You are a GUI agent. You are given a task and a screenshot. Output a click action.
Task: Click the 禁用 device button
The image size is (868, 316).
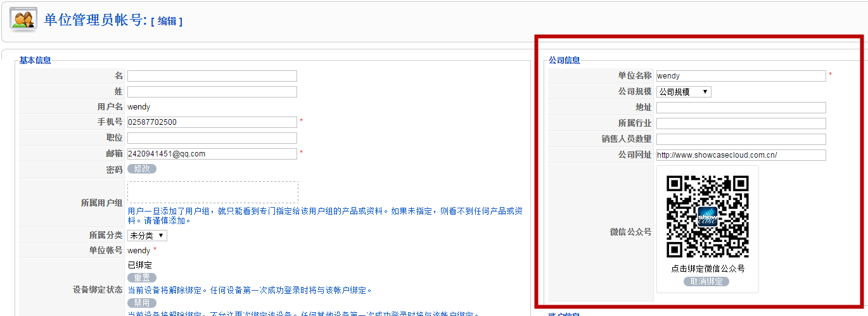142,303
